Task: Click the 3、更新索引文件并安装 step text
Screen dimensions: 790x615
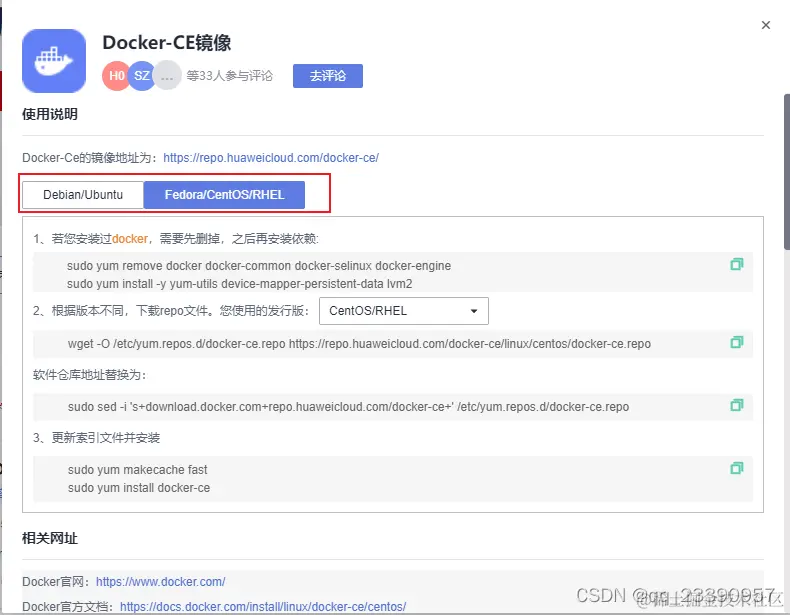Action: tap(97, 438)
